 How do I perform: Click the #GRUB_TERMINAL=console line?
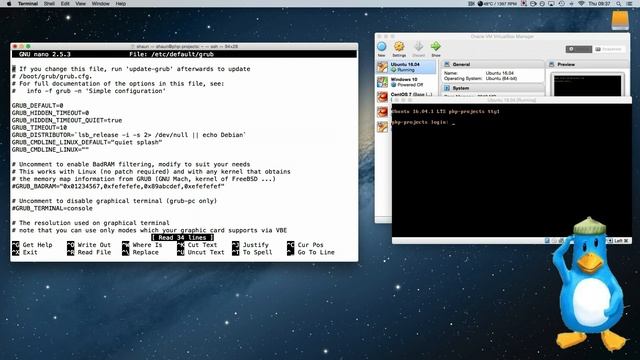(52, 209)
